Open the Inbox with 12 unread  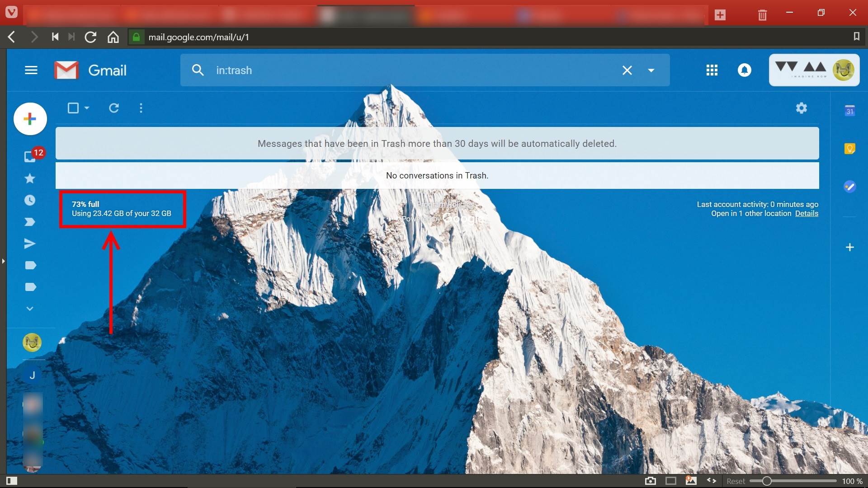30,156
